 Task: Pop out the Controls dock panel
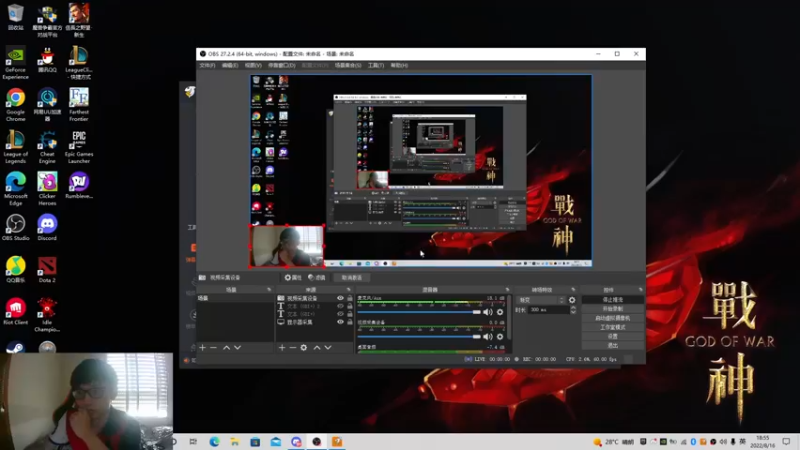click(640, 290)
